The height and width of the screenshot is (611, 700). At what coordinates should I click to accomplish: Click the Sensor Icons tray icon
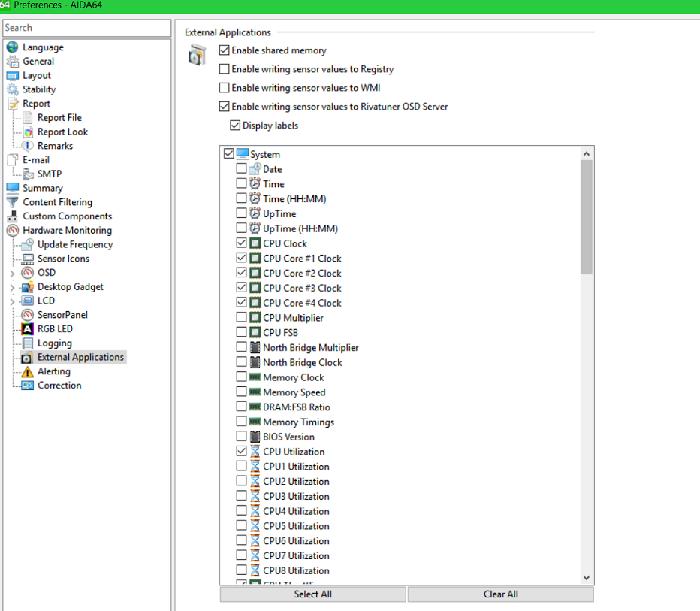(x=28, y=259)
